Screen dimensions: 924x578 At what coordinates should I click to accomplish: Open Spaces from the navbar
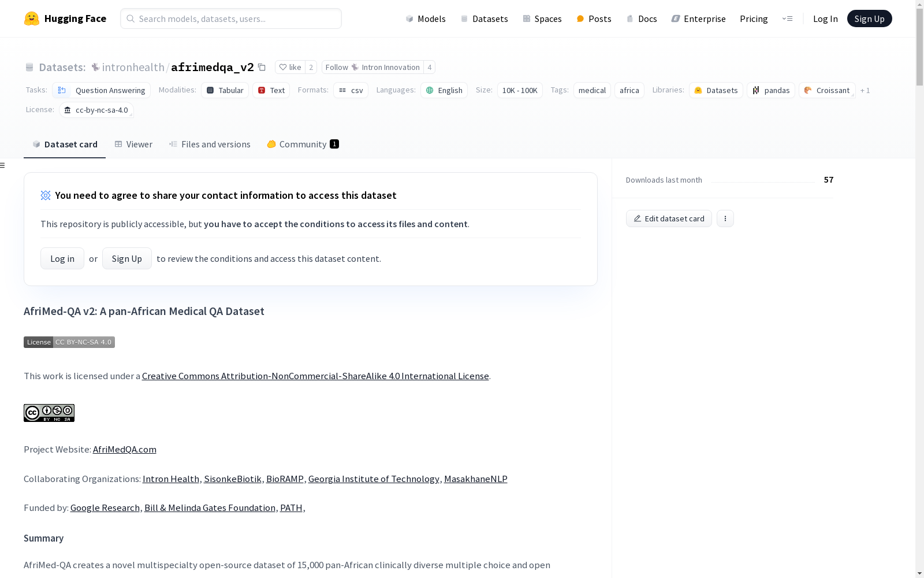click(x=542, y=18)
